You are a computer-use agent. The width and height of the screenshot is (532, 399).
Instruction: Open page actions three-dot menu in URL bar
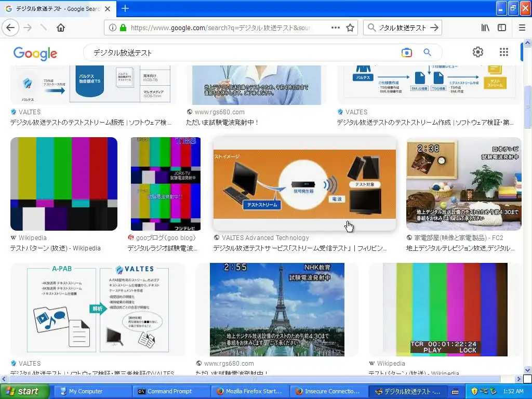[335, 28]
